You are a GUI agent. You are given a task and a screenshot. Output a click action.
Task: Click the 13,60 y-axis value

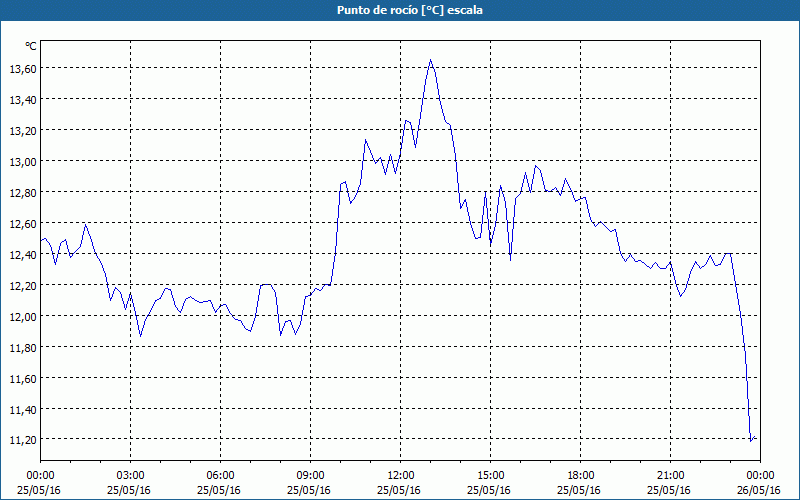(x=22, y=68)
